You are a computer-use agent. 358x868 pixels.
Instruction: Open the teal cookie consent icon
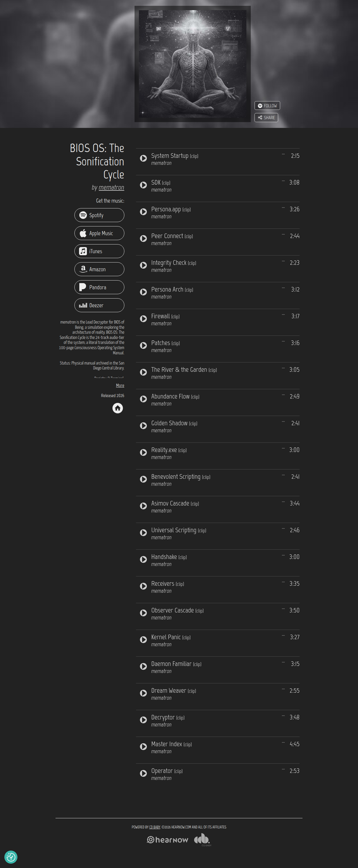11,857
